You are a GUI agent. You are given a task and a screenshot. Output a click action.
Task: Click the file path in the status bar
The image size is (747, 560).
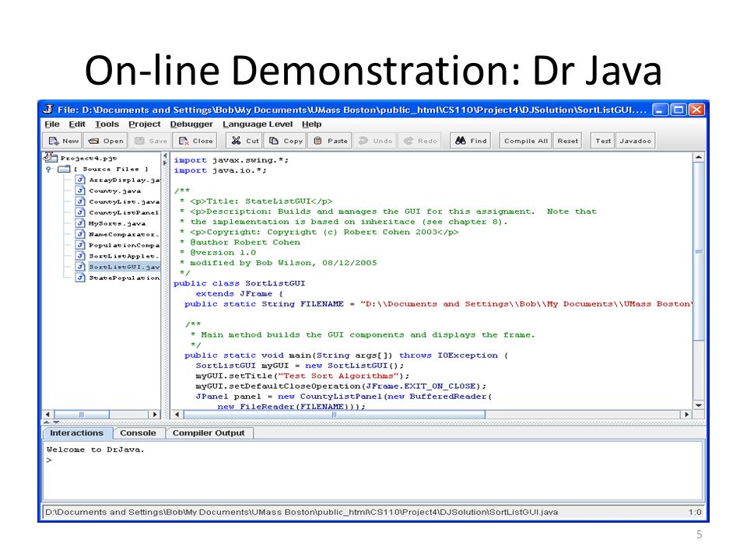click(x=302, y=513)
